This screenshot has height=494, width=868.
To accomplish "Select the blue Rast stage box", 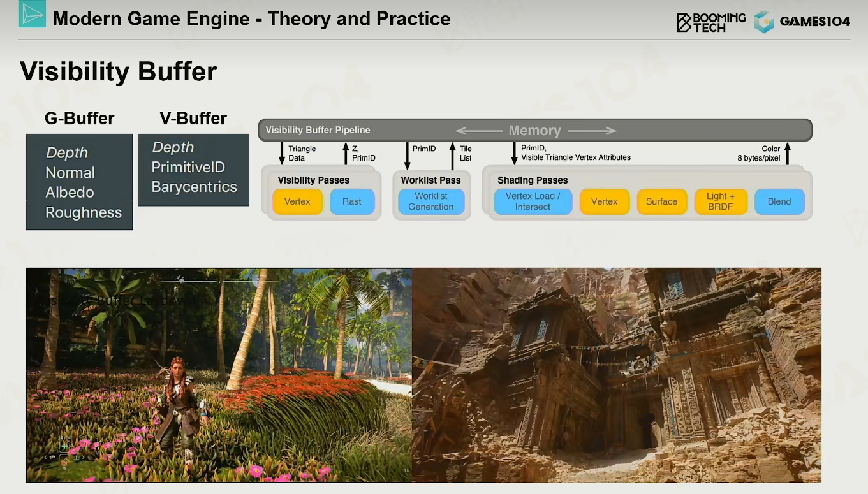I will pos(351,201).
